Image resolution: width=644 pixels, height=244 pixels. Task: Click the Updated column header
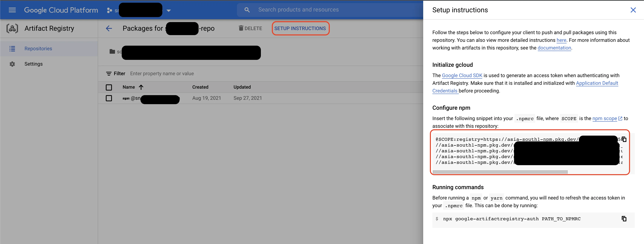(x=242, y=87)
